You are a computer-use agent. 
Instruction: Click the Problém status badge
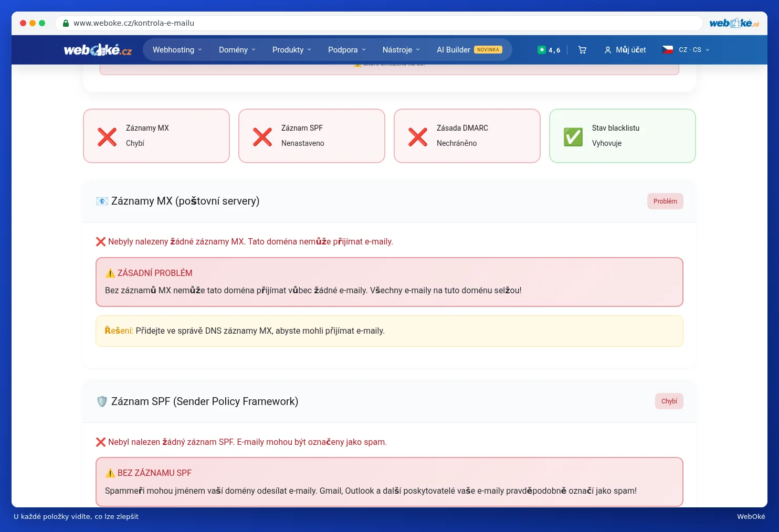(x=665, y=201)
